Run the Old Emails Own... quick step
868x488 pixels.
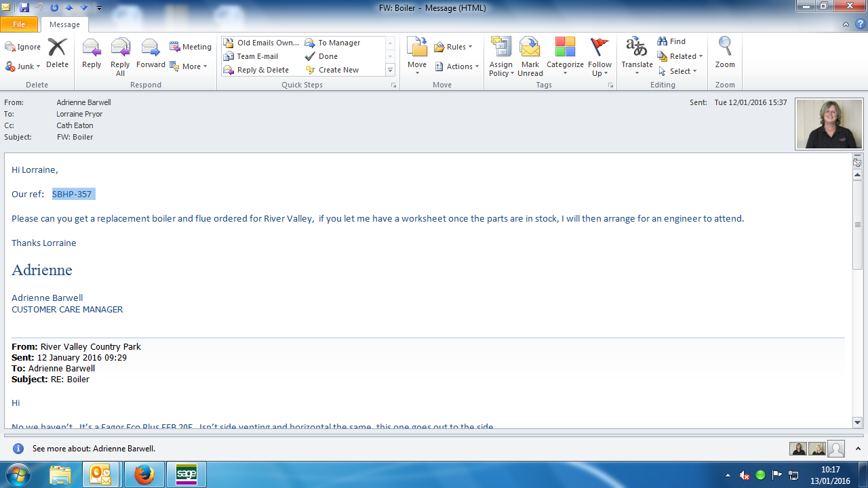click(x=261, y=43)
